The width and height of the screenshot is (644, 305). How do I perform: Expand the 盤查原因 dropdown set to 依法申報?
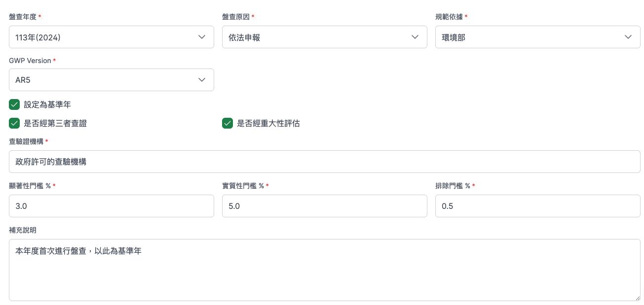coord(325,37)
